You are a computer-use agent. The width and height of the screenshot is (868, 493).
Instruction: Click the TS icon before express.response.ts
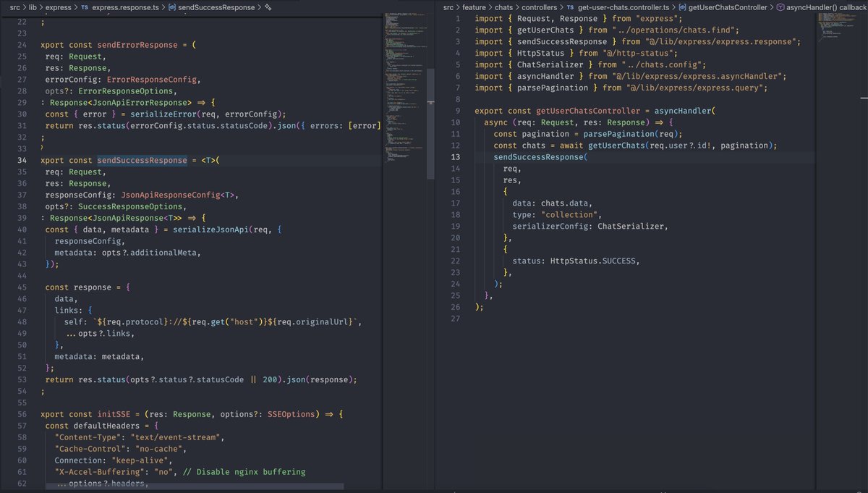pyautogui.click(x=85, y=7)
